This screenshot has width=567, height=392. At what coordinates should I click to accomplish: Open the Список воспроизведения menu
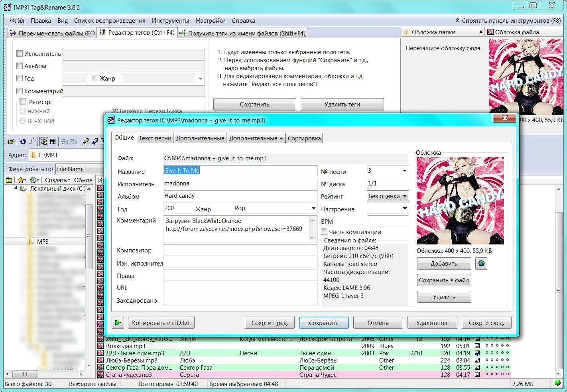click(x=110, y=21)
